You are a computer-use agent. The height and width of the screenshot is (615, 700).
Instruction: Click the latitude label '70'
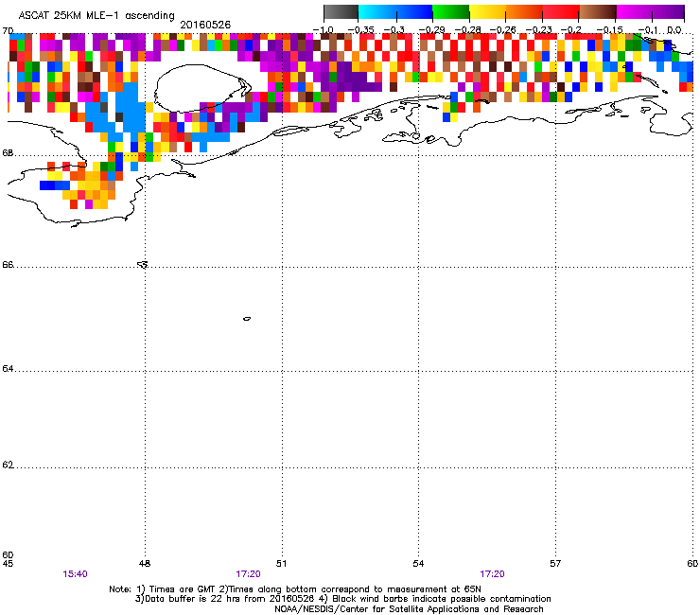pyautogui.click(x=8, y=31)
